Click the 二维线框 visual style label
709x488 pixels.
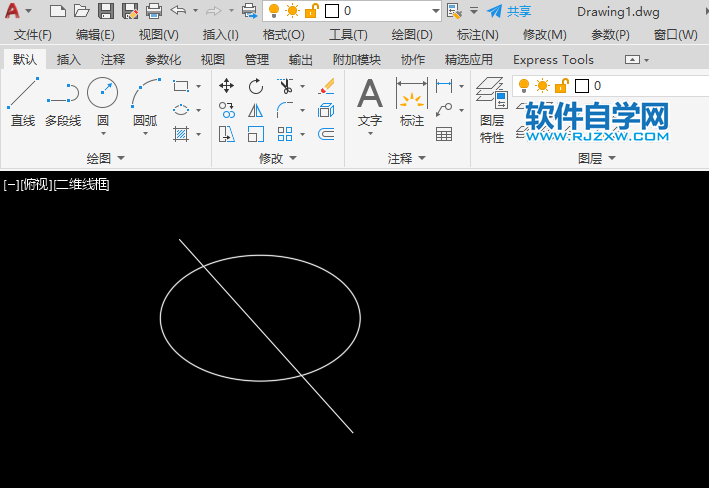coord(82,184)
